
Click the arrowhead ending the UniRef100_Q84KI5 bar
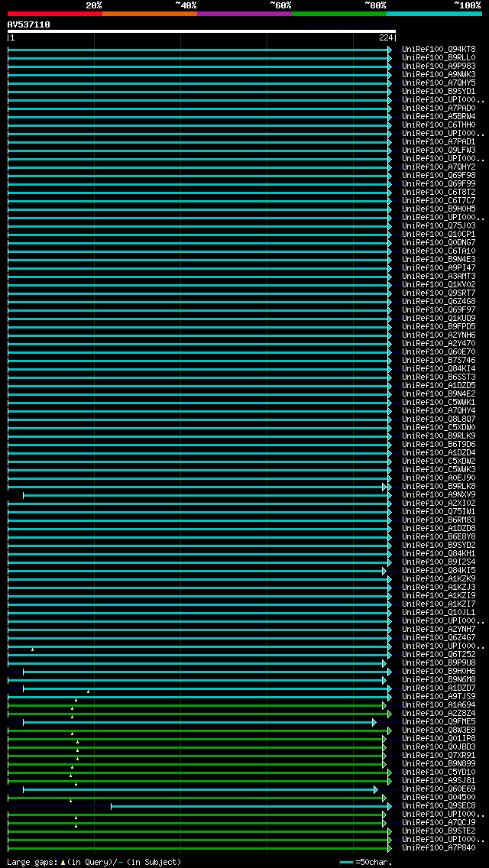click(x=384, y=571)
